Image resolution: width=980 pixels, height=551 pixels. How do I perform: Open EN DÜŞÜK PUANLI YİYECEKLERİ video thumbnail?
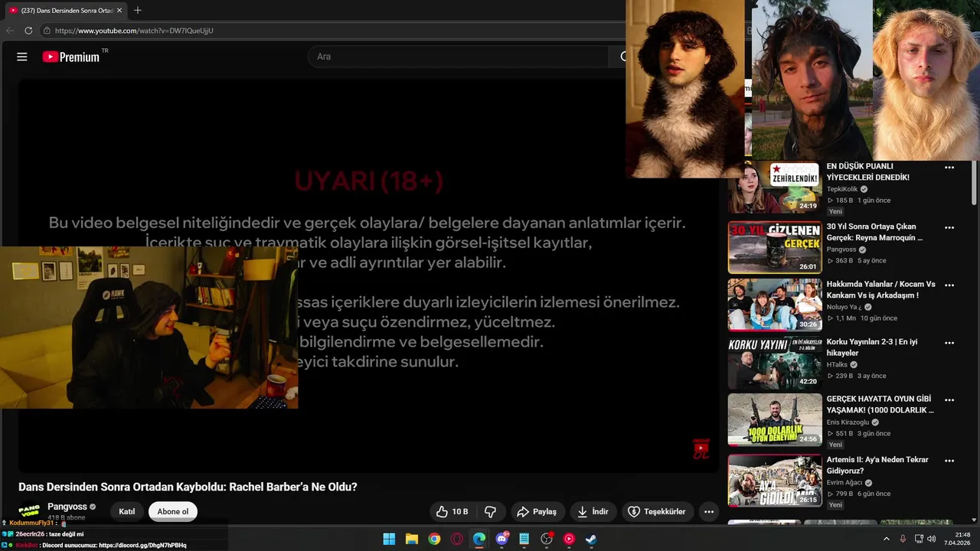click(x=775, y=187)
